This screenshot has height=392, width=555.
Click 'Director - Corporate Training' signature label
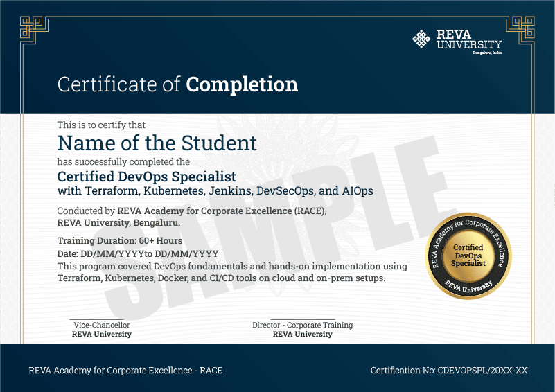[303, 325]
